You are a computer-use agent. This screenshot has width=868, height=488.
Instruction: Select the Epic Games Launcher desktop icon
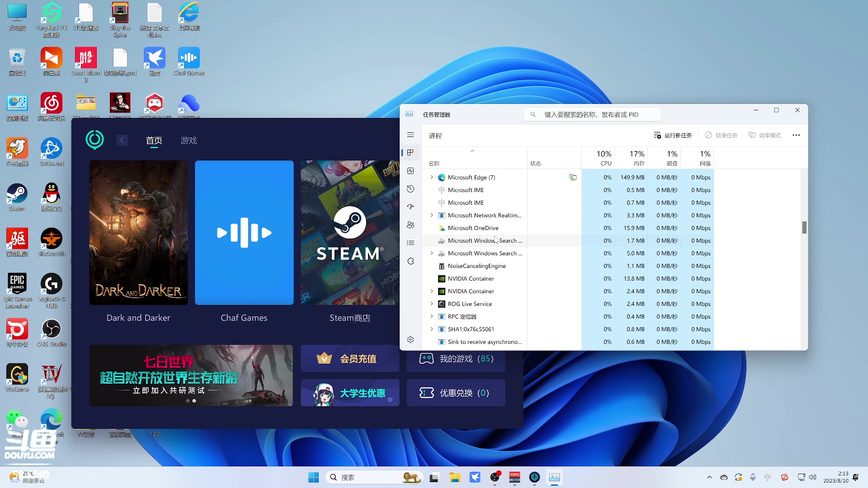17,291
